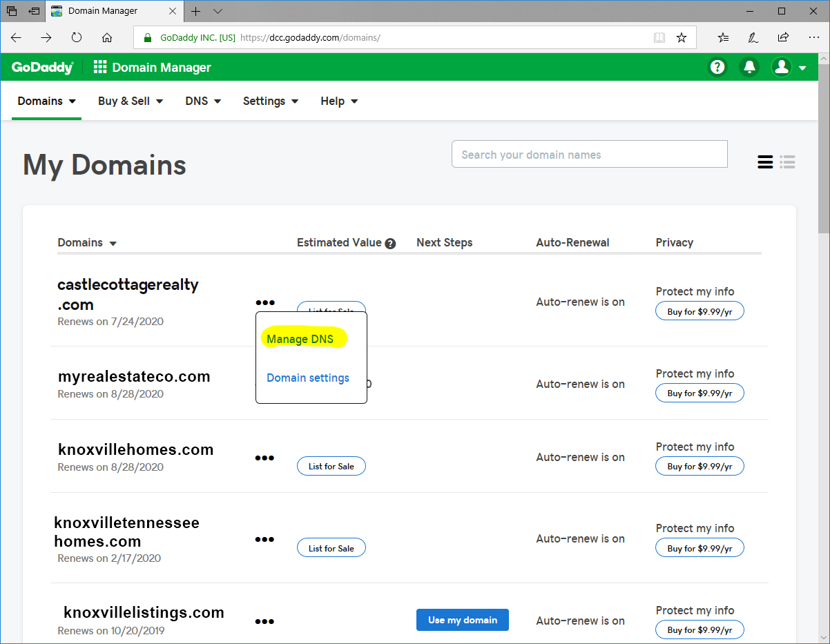Screen dimensions: 830x644
Task: Open the favorites hub icon
Action: tap(723, 37)
